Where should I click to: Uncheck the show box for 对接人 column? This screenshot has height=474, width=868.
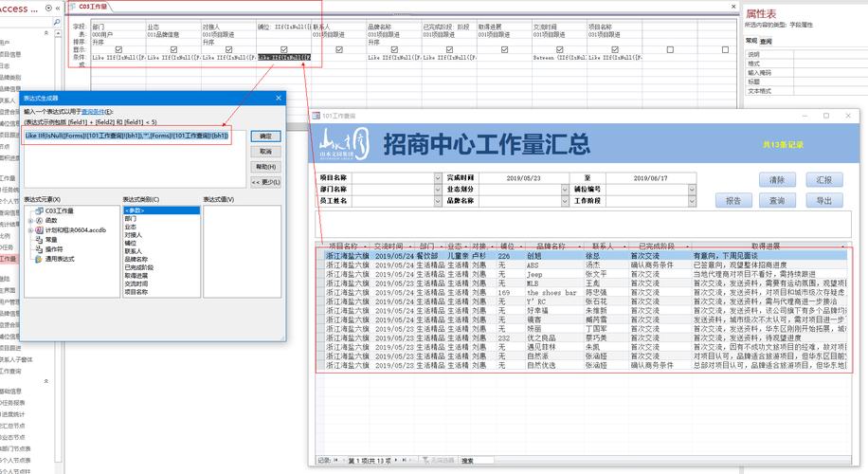pyautogui.click(x=228, y=50)
